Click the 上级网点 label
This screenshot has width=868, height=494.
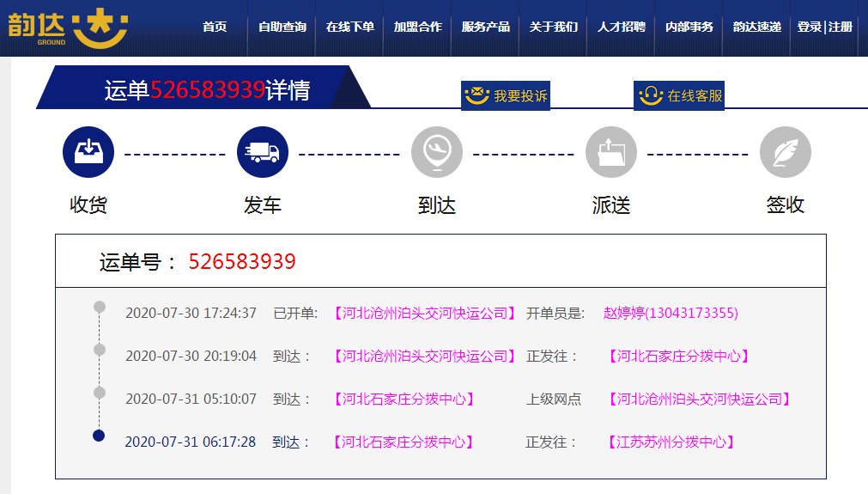coord(554,399)
